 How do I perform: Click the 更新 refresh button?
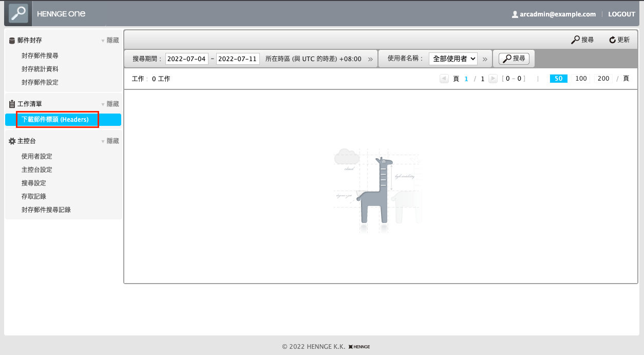[619, 40]
